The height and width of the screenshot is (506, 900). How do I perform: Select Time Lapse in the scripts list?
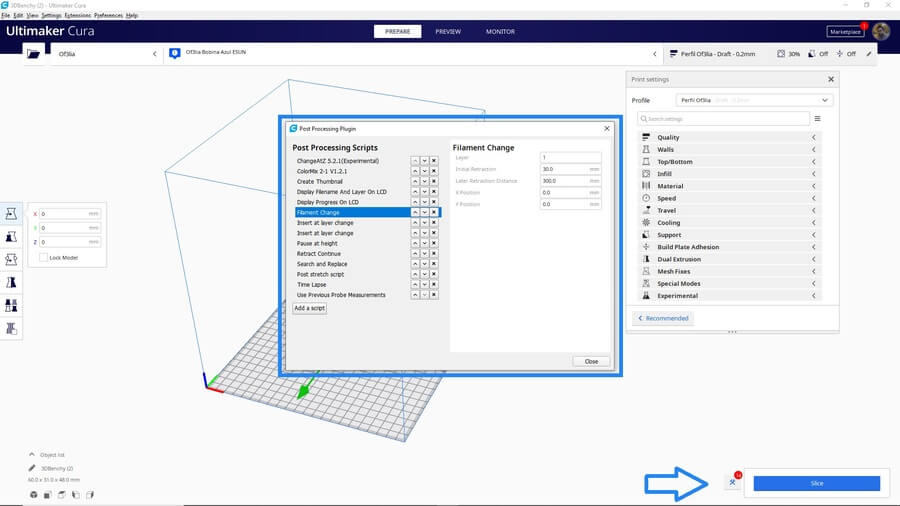coord(312,285)
